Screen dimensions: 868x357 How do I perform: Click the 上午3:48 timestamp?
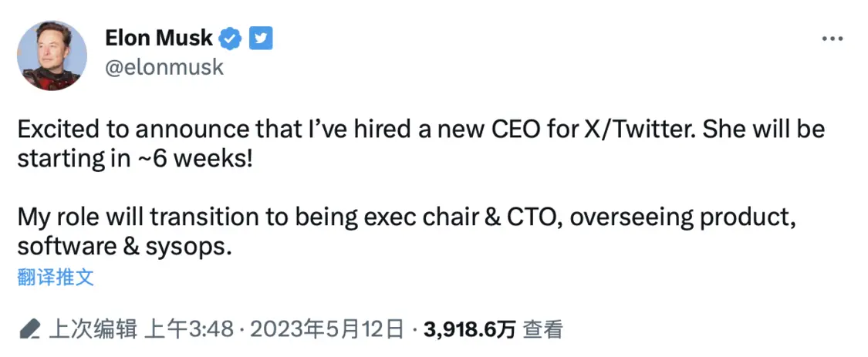[189, 330]
